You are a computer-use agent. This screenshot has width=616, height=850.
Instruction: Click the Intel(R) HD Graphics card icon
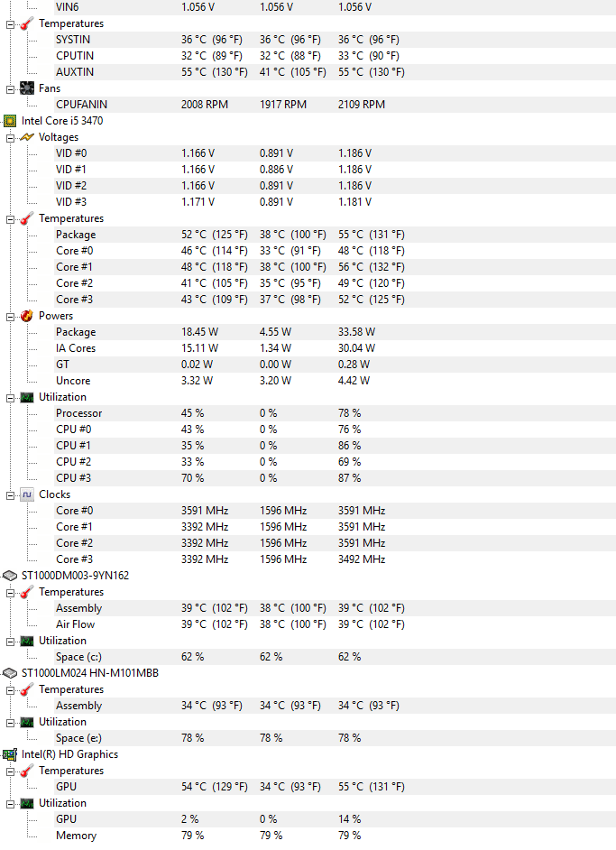[x=10, y=754]
